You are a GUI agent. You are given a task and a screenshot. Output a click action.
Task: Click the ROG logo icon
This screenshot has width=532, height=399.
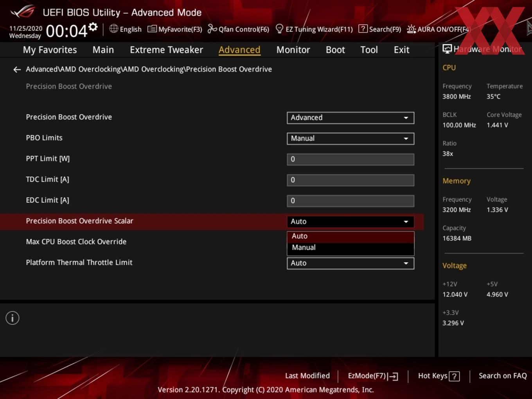23,12
